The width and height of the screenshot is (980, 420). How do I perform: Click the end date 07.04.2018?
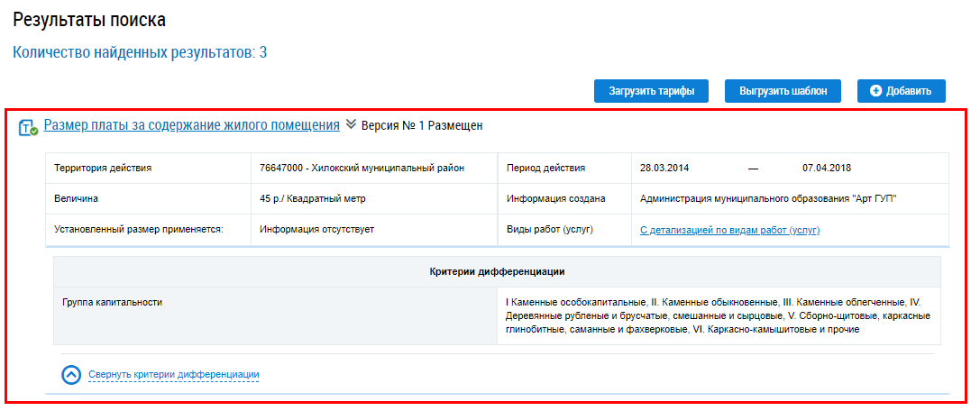827,168
